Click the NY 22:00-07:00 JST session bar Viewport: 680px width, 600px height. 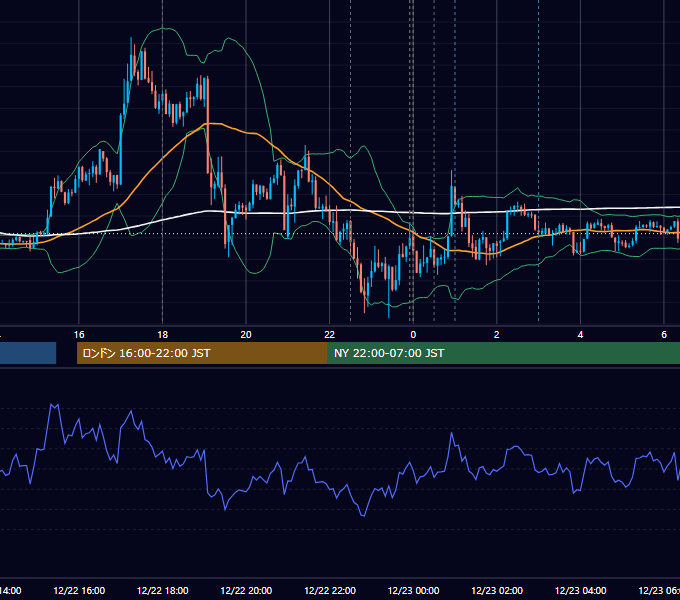pyautogui.click(x=503, y=353)
